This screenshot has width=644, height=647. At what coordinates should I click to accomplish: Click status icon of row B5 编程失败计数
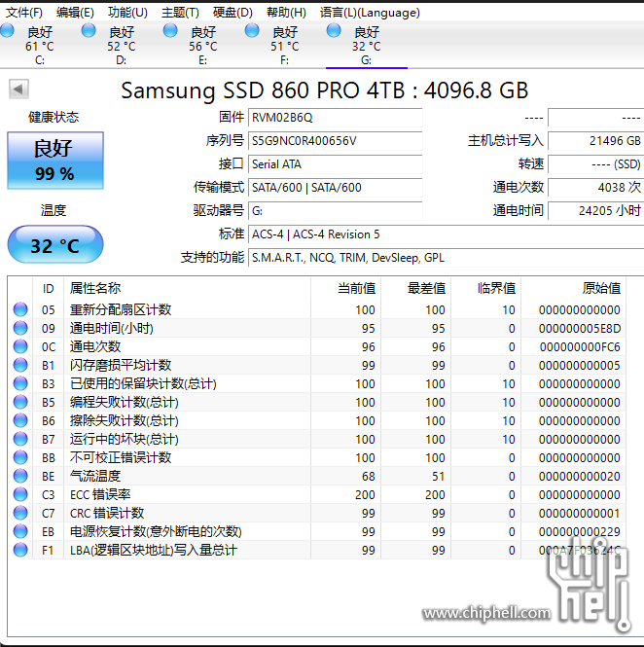(x=20, y=402)
